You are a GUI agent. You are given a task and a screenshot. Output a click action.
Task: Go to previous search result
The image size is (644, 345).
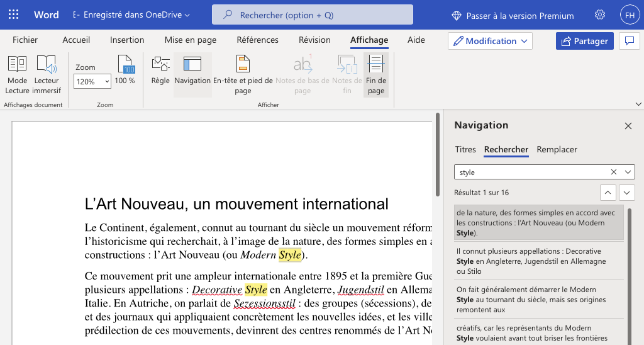(x=608, y=193)
